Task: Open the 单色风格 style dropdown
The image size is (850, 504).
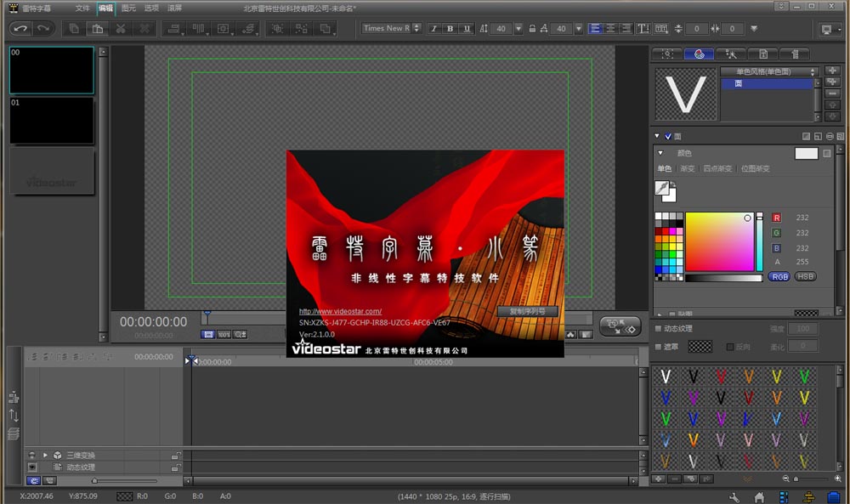Action: (768, 71)
